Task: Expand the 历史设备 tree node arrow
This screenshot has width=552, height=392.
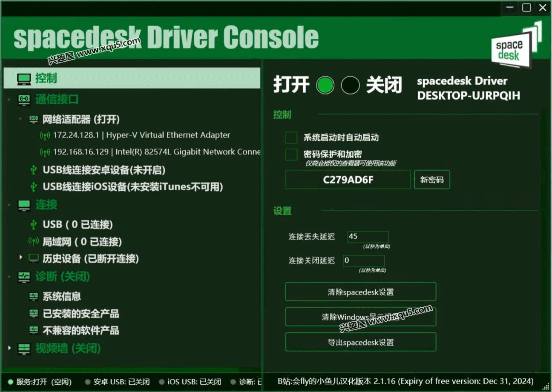Action: tap(20, 258)
